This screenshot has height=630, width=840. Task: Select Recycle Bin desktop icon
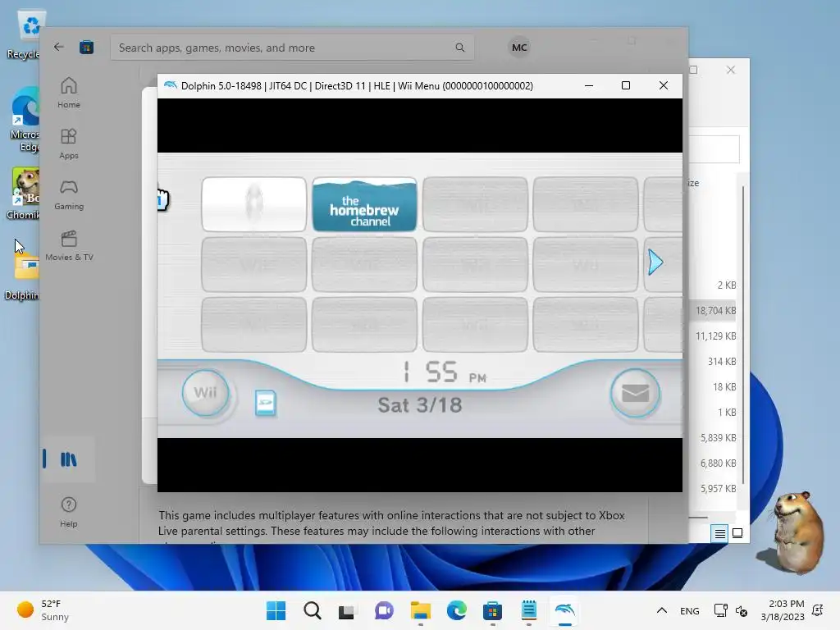pos(25,35)
